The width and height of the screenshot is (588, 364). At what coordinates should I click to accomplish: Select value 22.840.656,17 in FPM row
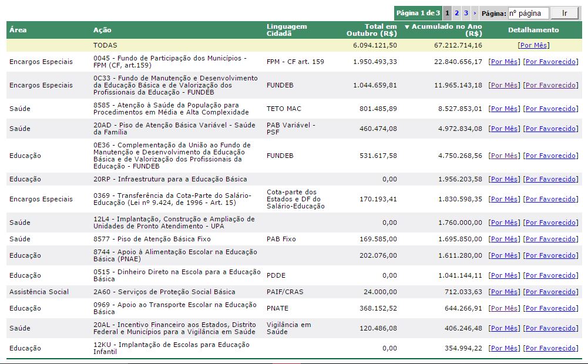coord(458,62)
